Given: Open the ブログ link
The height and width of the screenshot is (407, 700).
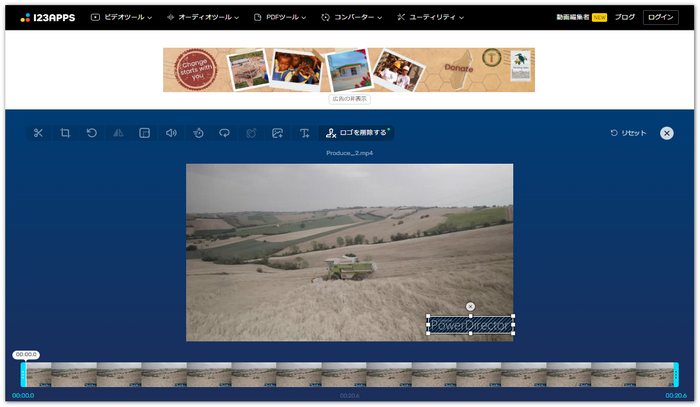Looking at the screenshot, I should click(x=625, y=17).
